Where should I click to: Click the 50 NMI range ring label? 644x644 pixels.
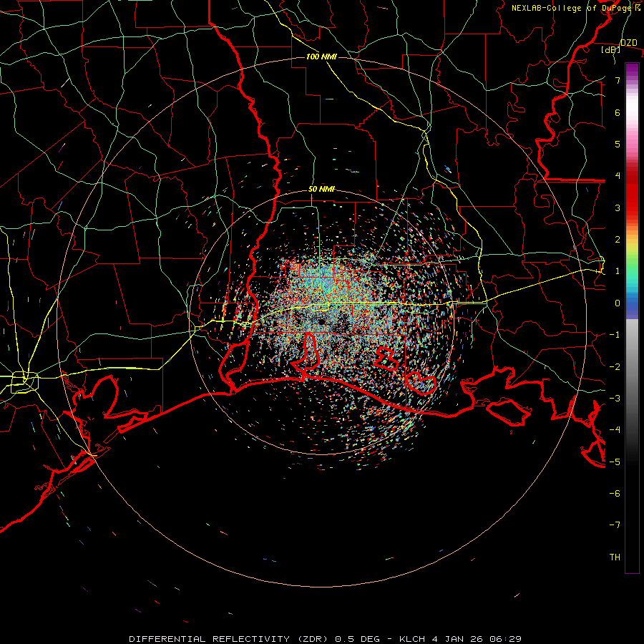coord(321,190)
